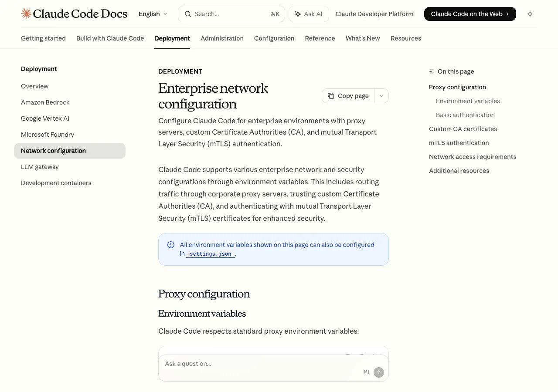558x392 pixels.
Task: Open the Build with Claude Code tab
Action: [110, 38]
